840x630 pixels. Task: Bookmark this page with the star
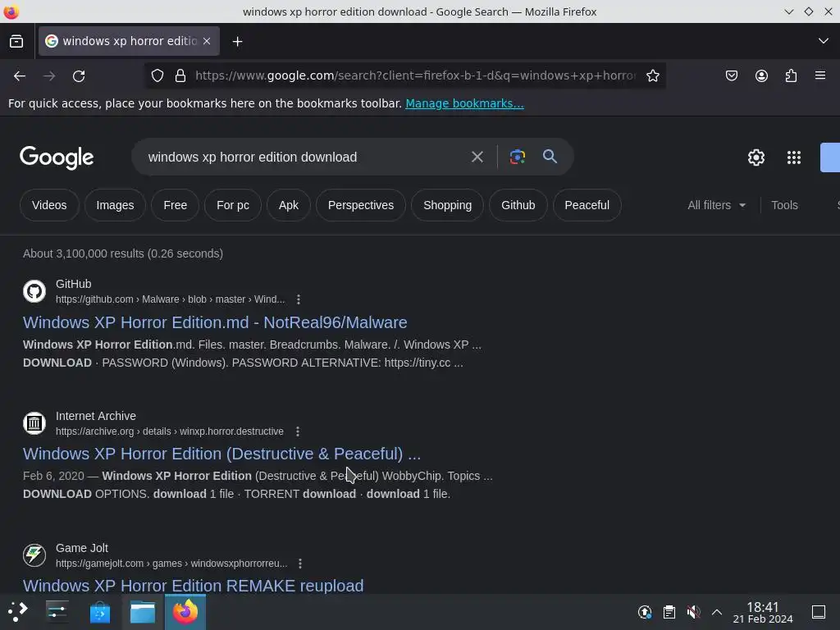[652, 76]
